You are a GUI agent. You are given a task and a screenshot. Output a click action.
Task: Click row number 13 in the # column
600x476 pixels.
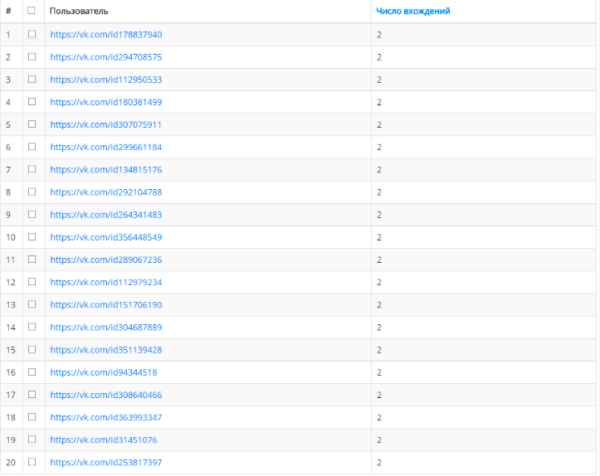coord(11,305)
